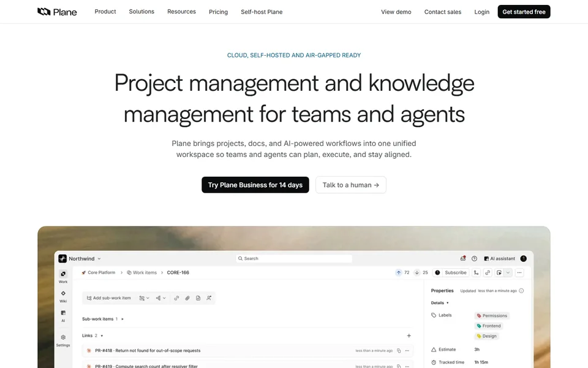Click the Permissions label tag
Viewport: 588px width, 368px height.
[492, 316]
